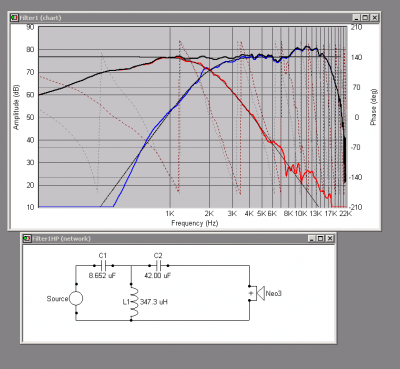Click the 3K frequency axis tick label
The image size is (400, 369).
click(x=232, y=214)
